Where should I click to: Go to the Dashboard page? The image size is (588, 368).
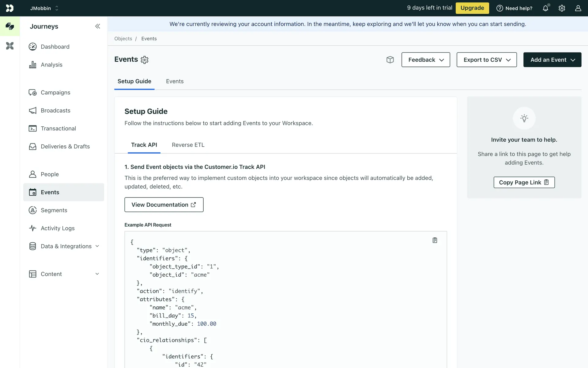click(55, 47)
